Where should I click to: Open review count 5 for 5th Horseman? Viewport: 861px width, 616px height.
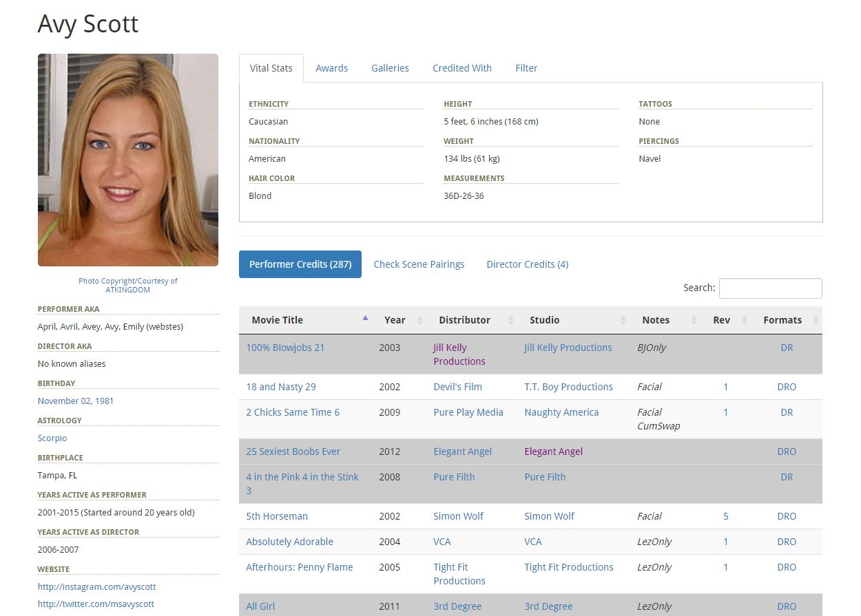pos(725,516)
